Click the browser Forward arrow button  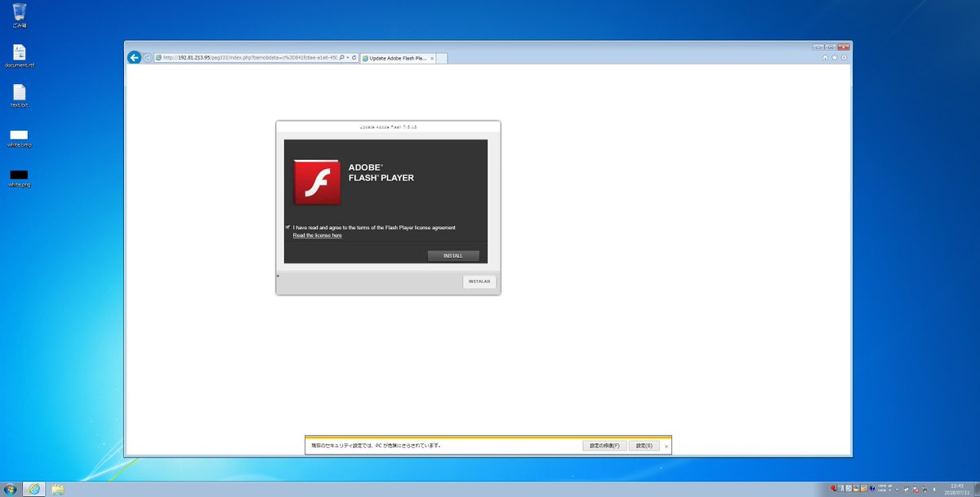[x=147, y=58]
